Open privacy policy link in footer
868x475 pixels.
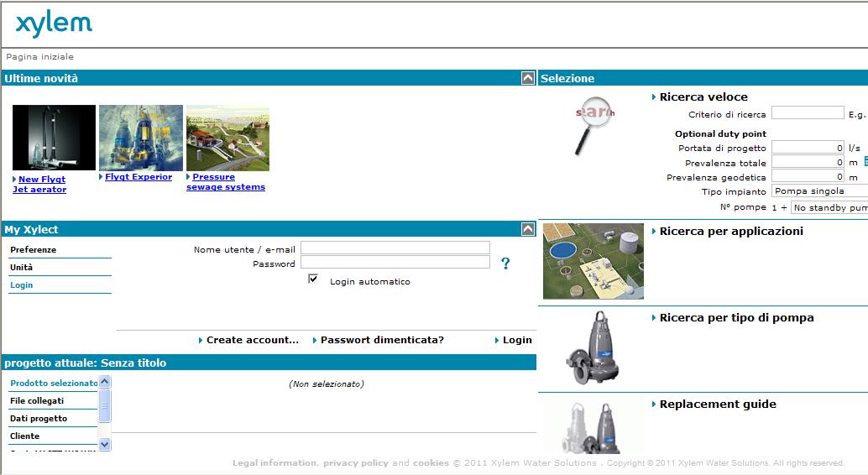[356, 462]
